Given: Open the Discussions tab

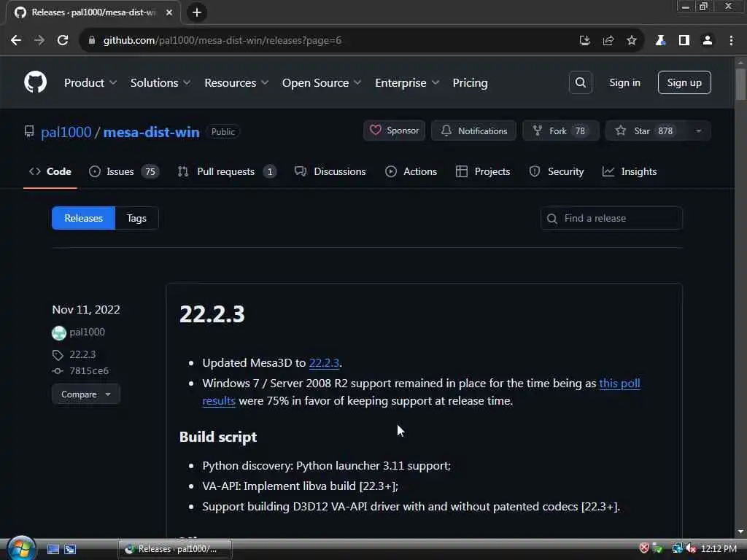Looking at the screenshot, I should (x=330, y=171).
